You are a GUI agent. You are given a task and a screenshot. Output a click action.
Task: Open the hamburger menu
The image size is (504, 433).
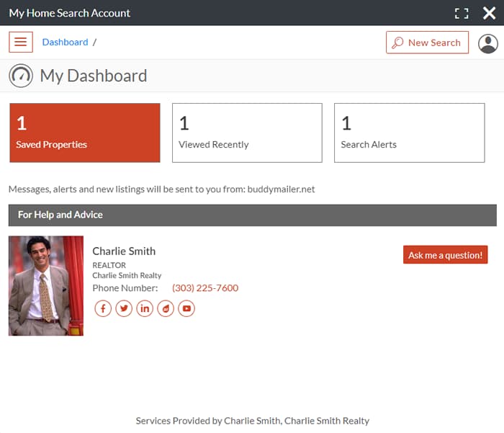point(21,42)
